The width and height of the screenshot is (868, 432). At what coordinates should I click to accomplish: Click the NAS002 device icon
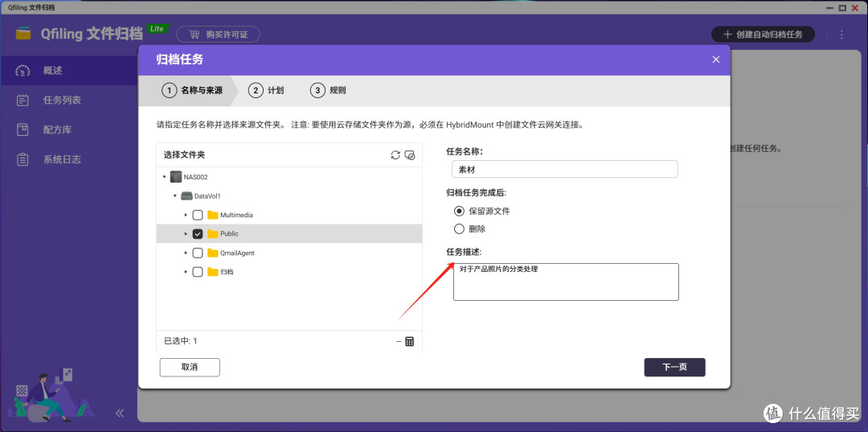175,177
